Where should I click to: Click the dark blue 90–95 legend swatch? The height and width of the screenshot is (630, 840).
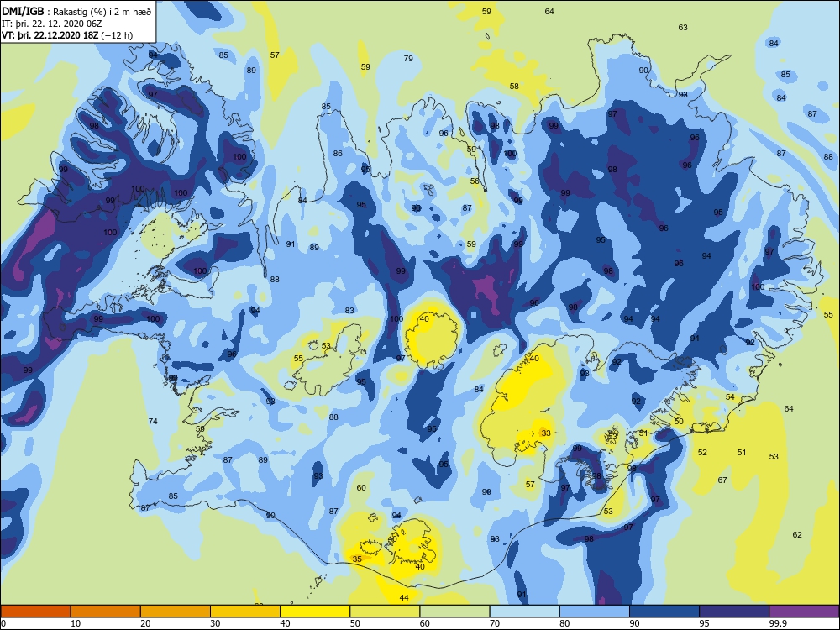[x=664, y=612]
